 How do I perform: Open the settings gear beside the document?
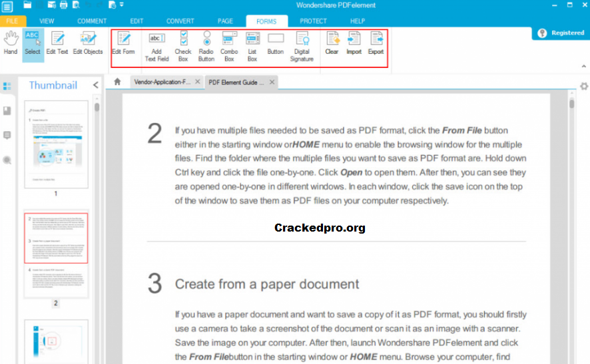[x=583, y=86]
